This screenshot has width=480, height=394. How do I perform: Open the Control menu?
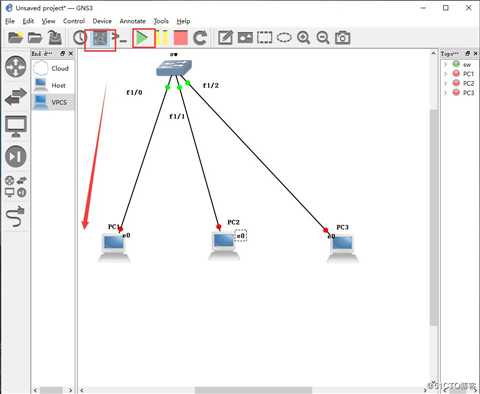coord(74,21)
